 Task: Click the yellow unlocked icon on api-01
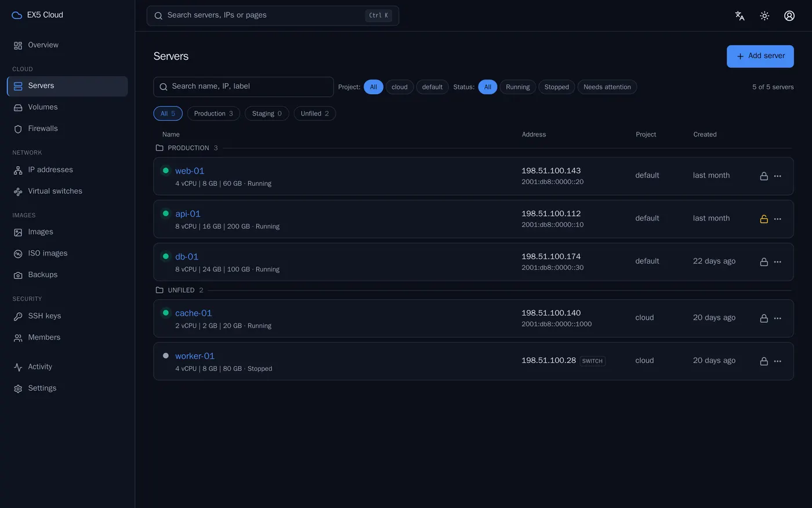pos(764,219)
